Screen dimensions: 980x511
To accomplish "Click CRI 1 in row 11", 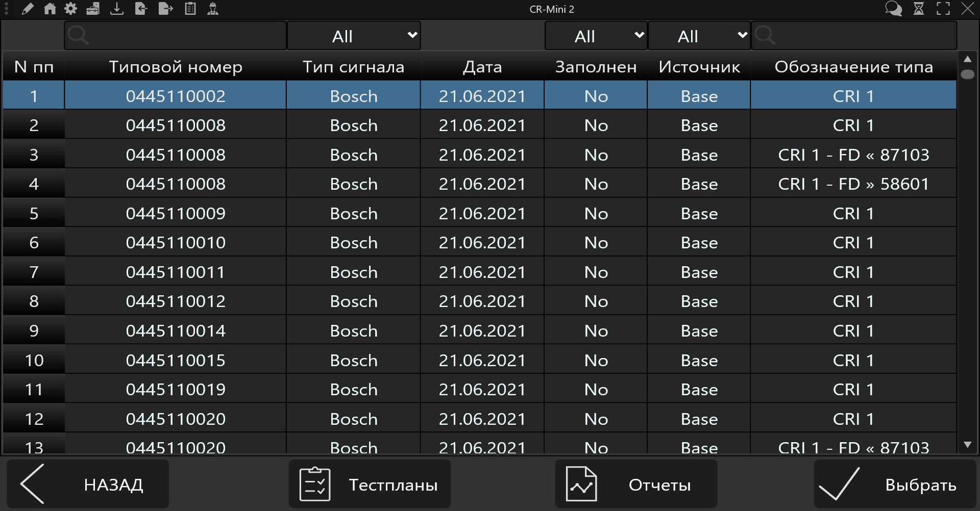I will click(x=854, y=390).
